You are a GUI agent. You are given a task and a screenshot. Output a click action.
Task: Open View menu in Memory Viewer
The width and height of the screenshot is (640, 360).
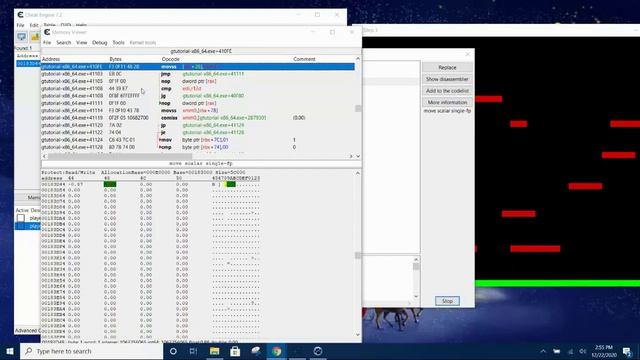82,42
